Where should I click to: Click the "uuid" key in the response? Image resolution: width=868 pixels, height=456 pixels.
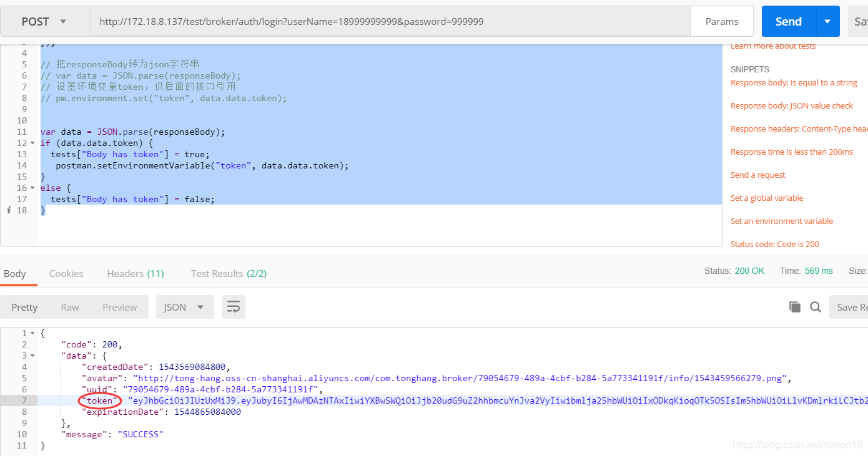tap(97, 389)
